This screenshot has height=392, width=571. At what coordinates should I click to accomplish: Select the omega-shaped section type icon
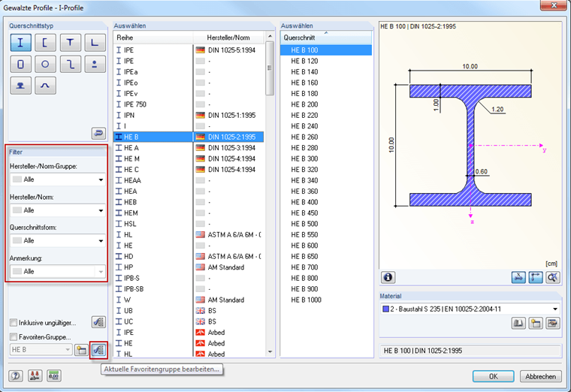coord(45,86)
